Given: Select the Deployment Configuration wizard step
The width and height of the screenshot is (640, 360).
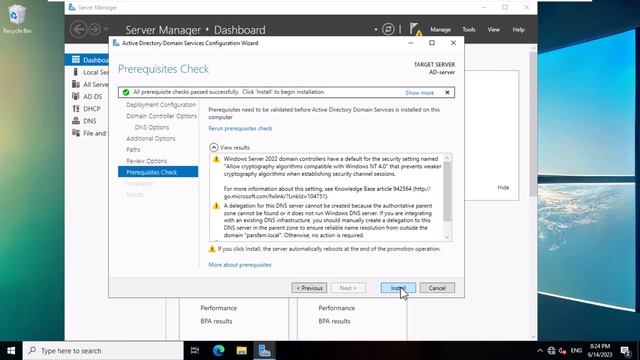Looking at the screenshot, I should (x=161, y=104).
